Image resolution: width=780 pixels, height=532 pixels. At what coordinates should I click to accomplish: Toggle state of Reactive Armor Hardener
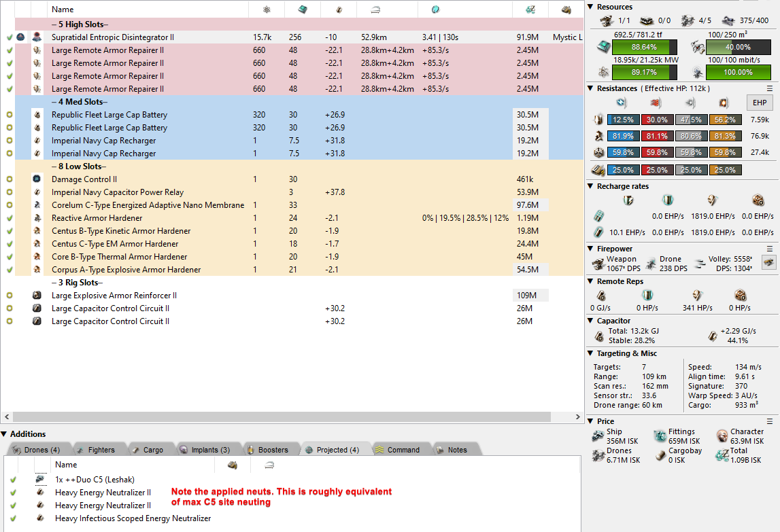pyautogui.click(x=10, y=218)
